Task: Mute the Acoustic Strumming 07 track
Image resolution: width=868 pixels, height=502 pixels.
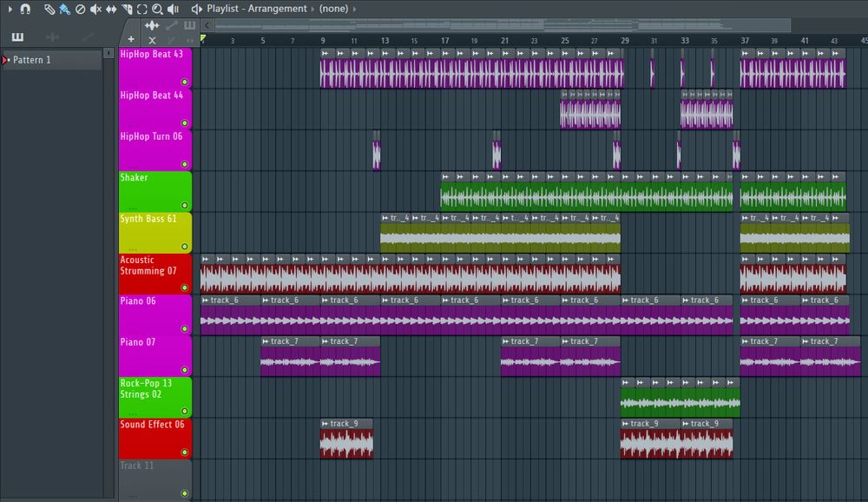Action: pos(185,287)
